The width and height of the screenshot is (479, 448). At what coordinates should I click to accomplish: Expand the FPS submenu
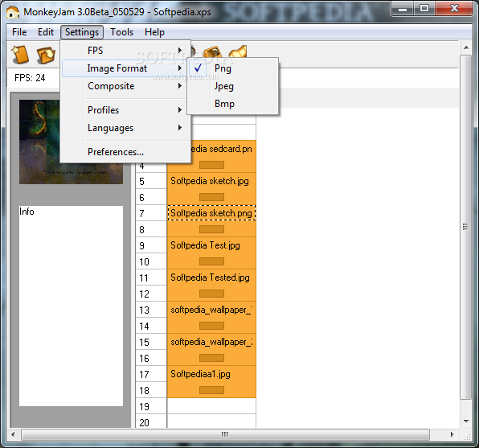coord(125,51)
